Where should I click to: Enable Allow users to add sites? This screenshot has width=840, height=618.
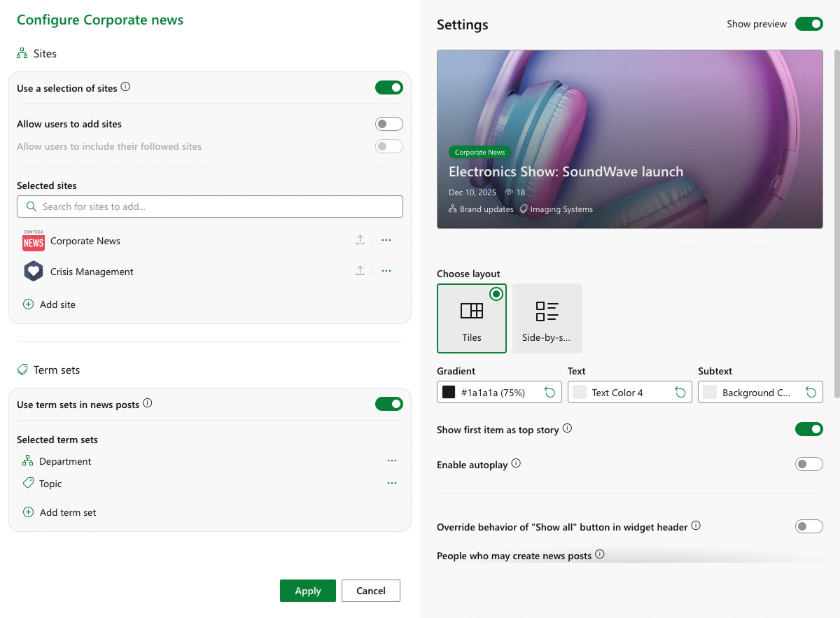tap(388, 124)
